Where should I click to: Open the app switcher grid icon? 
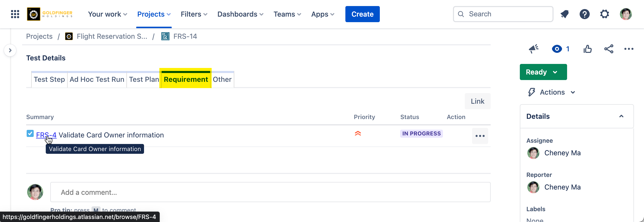15,14
